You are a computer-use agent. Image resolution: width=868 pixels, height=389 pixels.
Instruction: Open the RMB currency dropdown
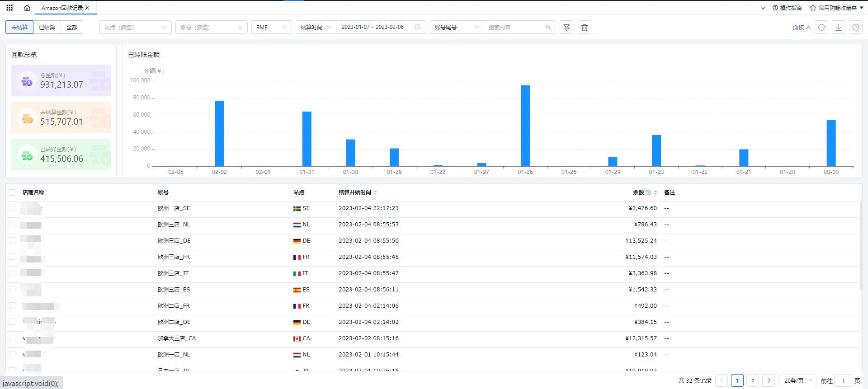click(272, 27)
